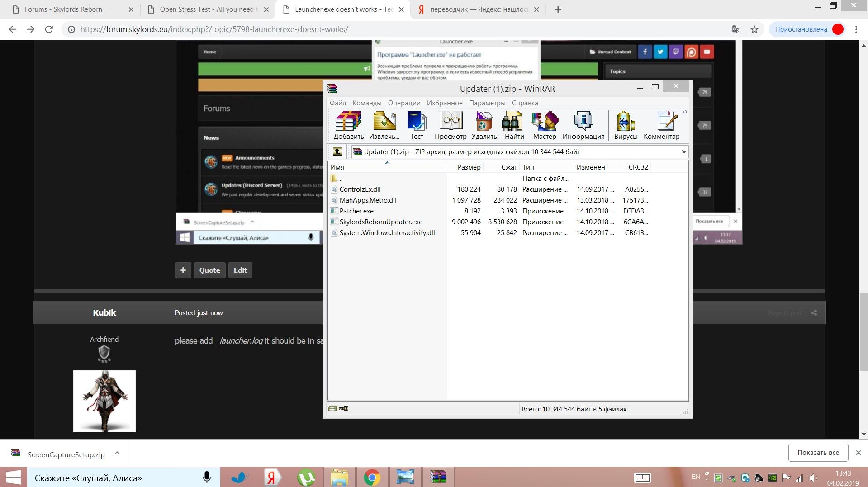Click the Вирусы (Virus scan) icon
The width and height of the screenshot is (868, 487).
(626, 125)
